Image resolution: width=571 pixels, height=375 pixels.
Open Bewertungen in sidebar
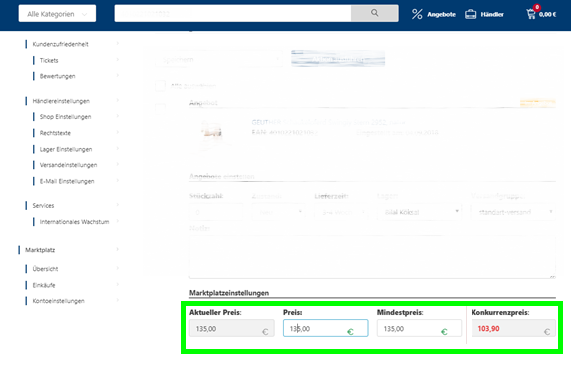[58, 76]
